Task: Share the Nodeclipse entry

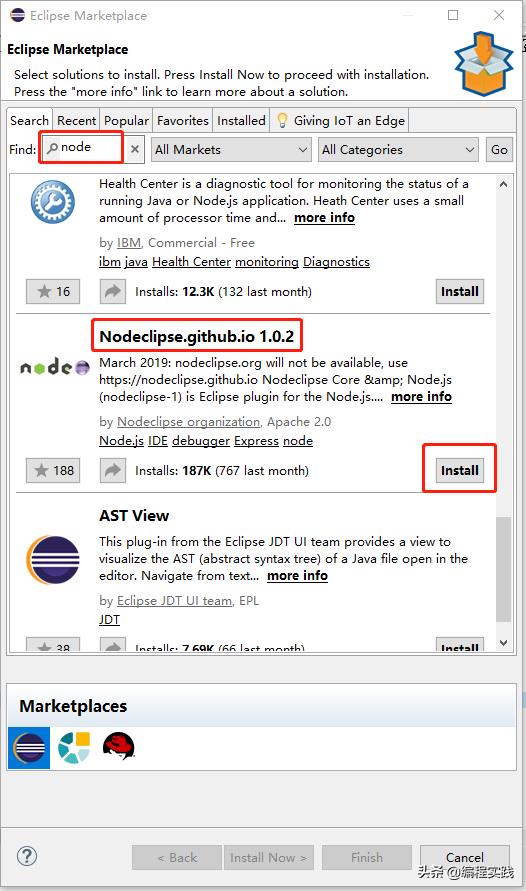Action: tap(112, 471)
